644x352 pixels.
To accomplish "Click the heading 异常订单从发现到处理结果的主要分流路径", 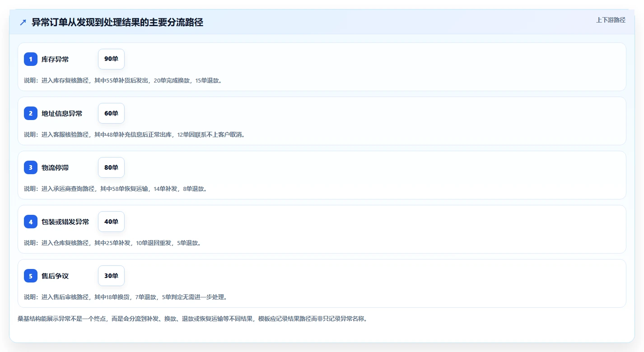I will tap(117, 22).
